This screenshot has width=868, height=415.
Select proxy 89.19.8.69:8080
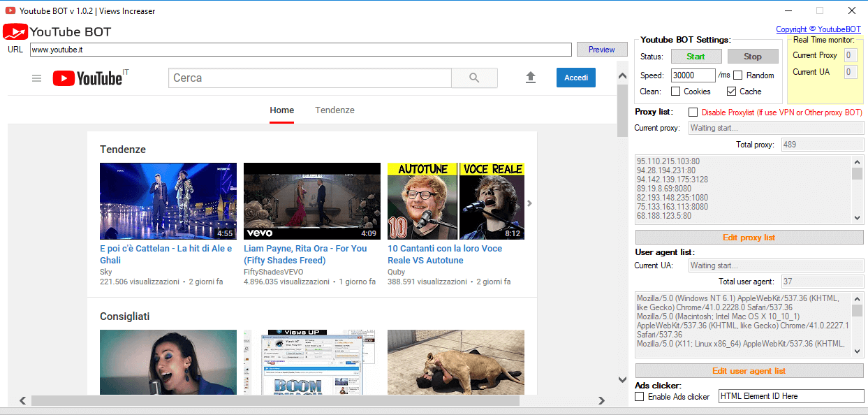click(664, 189)
